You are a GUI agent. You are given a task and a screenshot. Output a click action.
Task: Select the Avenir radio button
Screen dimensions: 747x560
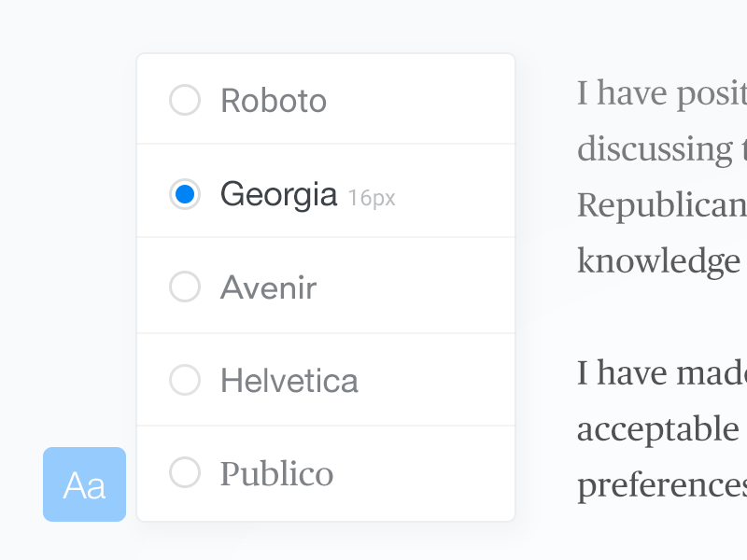pyautogui.click(x=185, y=287)
